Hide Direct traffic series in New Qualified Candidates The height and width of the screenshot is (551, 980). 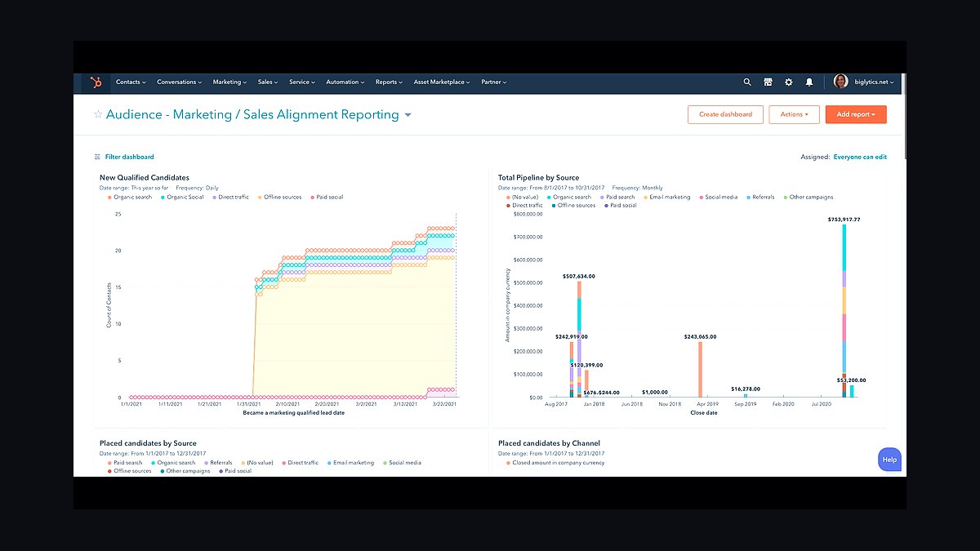coord(231,197)
